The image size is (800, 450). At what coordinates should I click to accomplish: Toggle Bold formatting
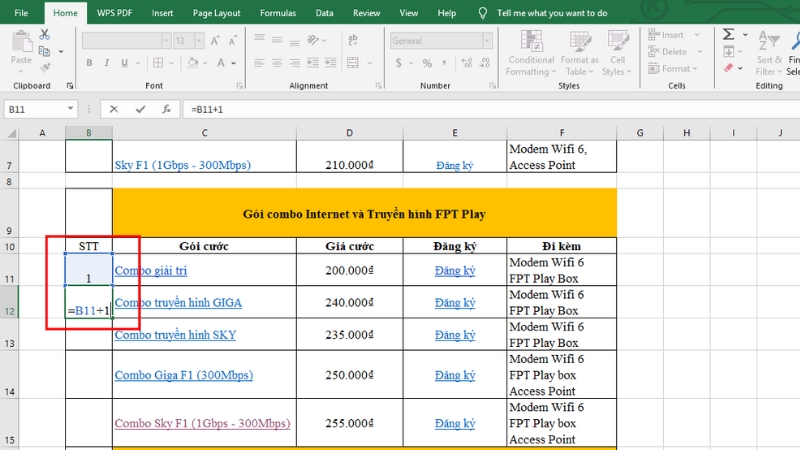pos(89,63)
